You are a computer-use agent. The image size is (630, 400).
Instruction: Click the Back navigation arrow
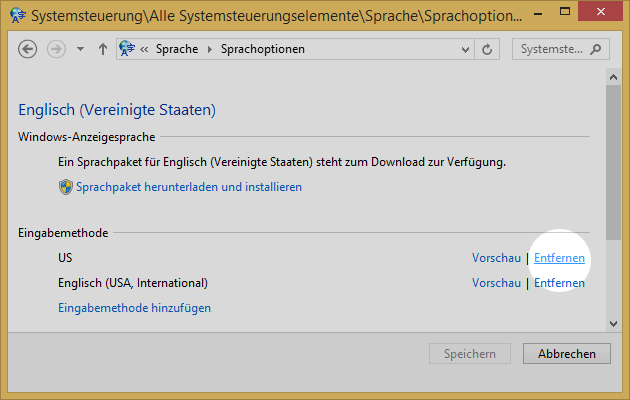(28, 49)
